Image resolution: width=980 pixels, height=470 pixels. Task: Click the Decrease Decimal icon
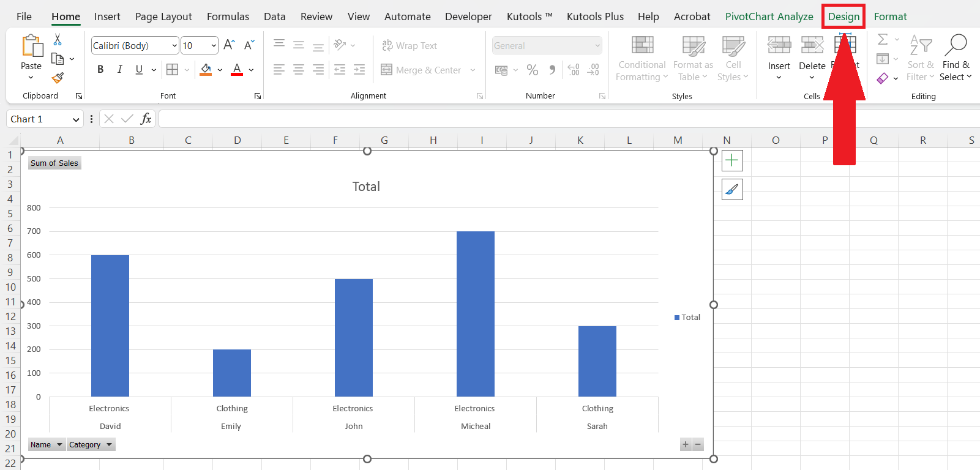pyautogui.click(x=593, y=70)
